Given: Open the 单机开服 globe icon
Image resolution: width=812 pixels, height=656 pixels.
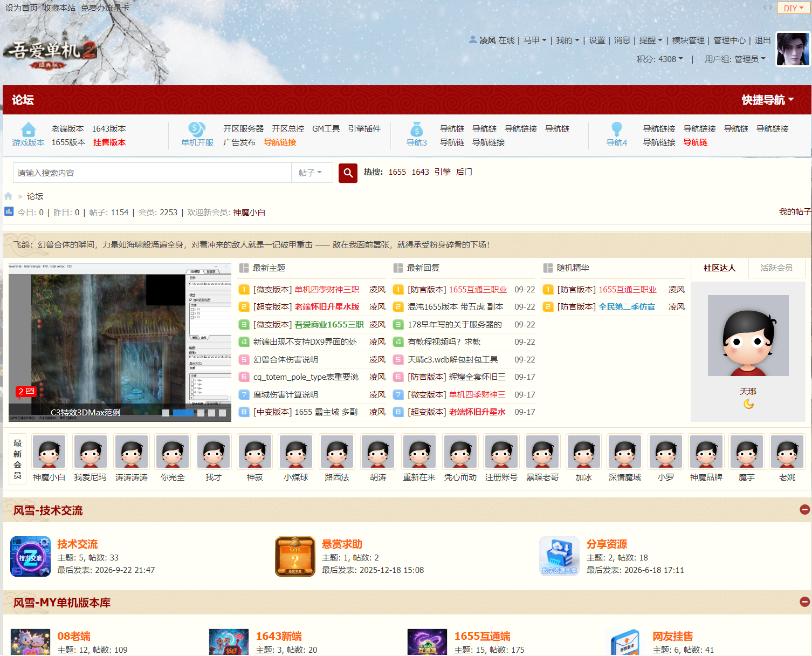Looking at the screenshot, I should pos(197,129).
